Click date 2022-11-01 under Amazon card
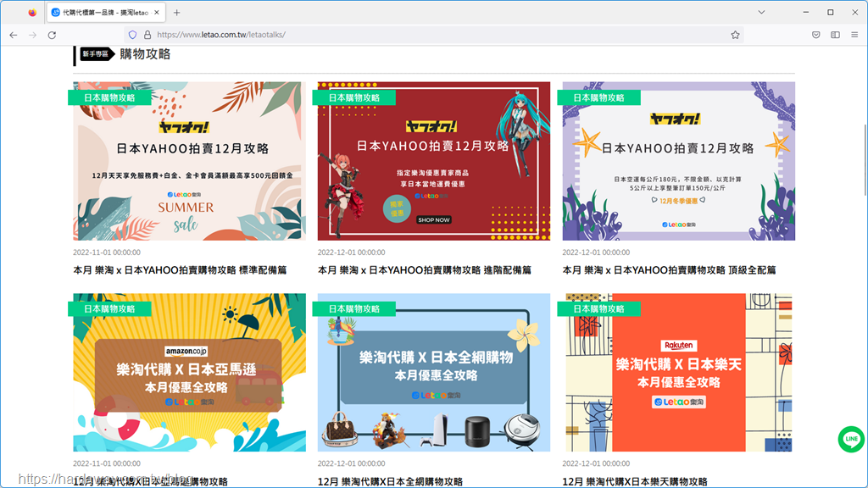 pyautogui.click(x=107, y=463)
